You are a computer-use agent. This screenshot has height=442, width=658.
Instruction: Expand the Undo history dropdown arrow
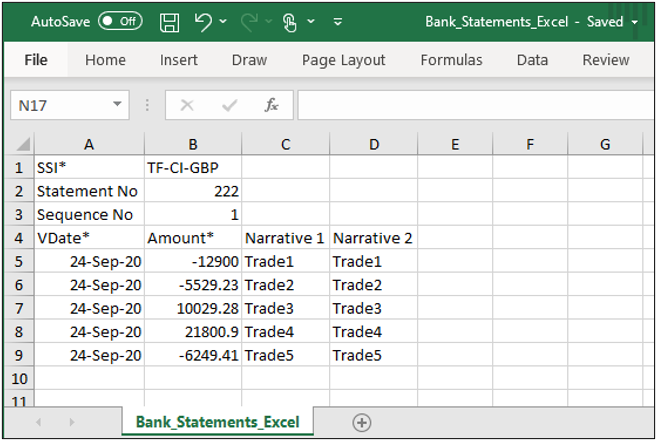pos(223,21)
